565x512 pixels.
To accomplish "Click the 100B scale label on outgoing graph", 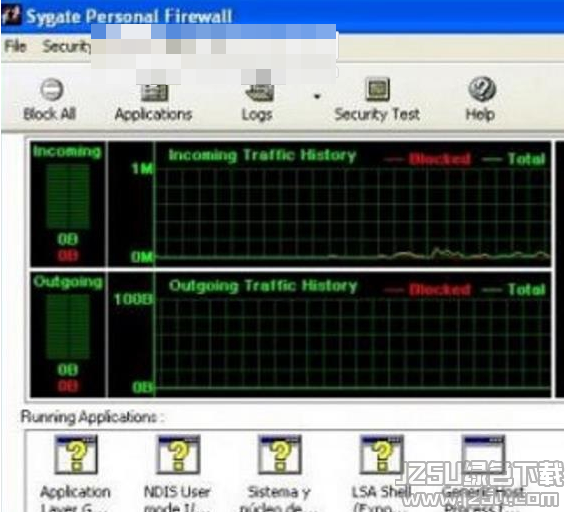I will (x=133, y=299).
